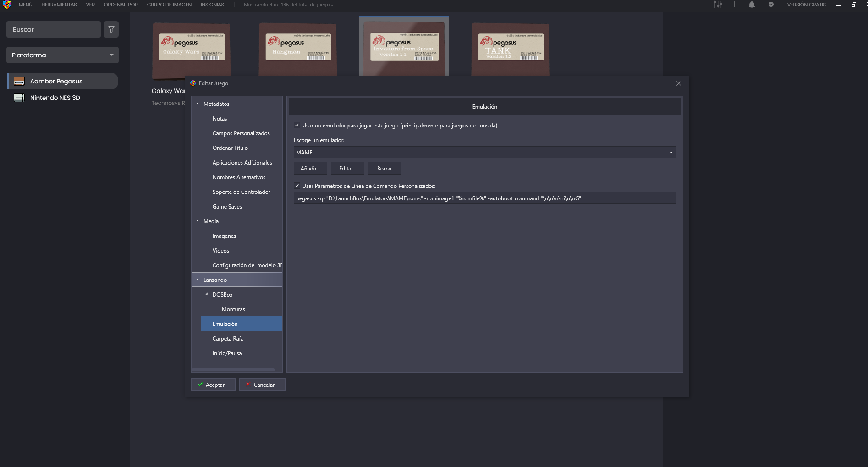
Task: Select Monturas in the tree
Action: click(233, 309)
